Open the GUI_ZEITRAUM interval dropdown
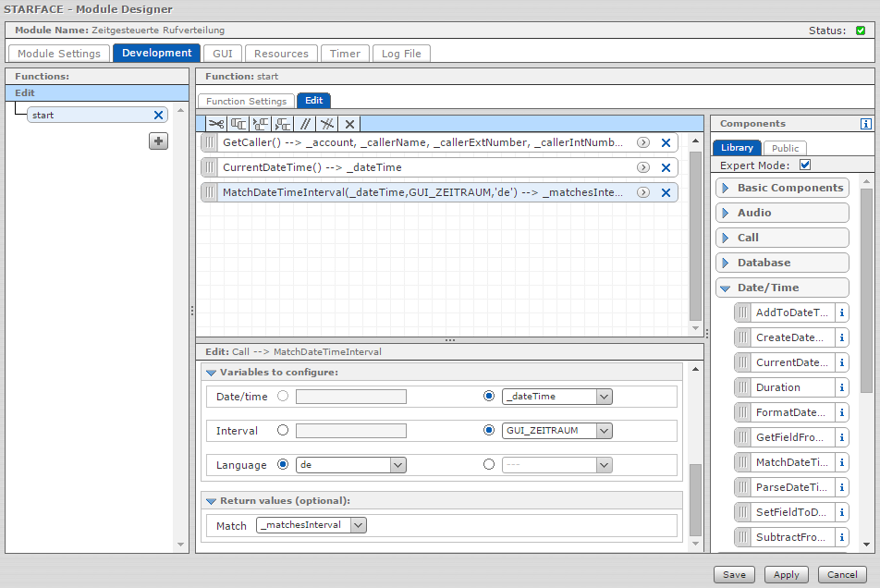Screen dimensions: 880x588 click(x=604, y=431)
